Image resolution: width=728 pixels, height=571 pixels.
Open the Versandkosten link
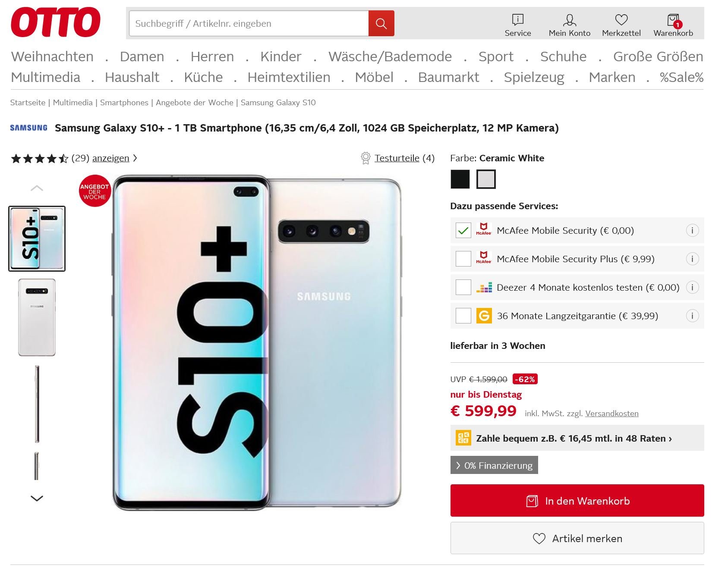click(611, 413)
